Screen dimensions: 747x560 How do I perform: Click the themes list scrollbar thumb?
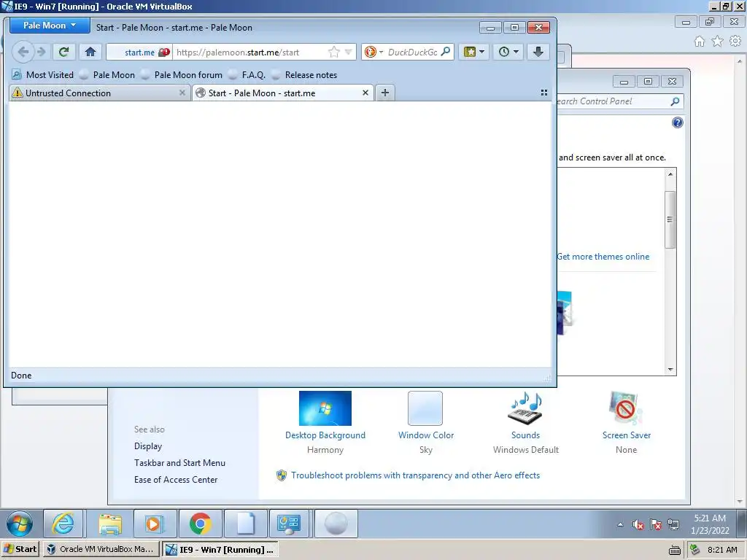pos(670,219)
